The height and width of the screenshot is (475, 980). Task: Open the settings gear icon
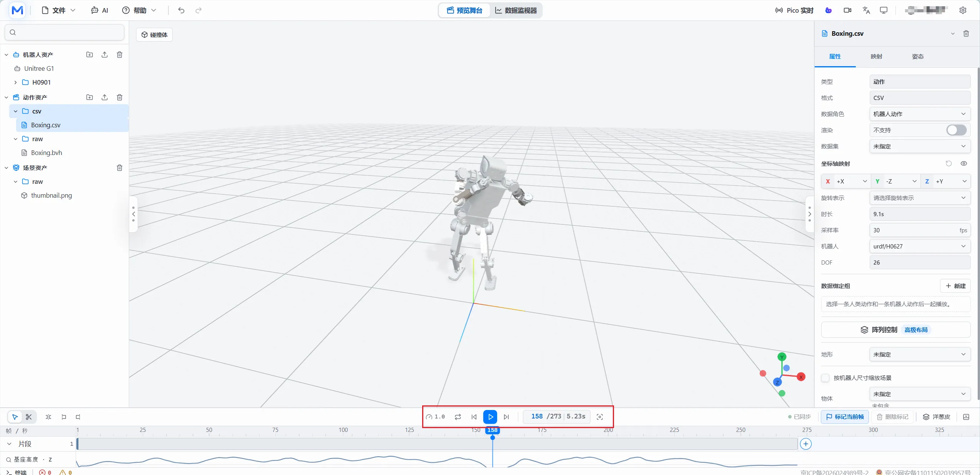(963, 10)
